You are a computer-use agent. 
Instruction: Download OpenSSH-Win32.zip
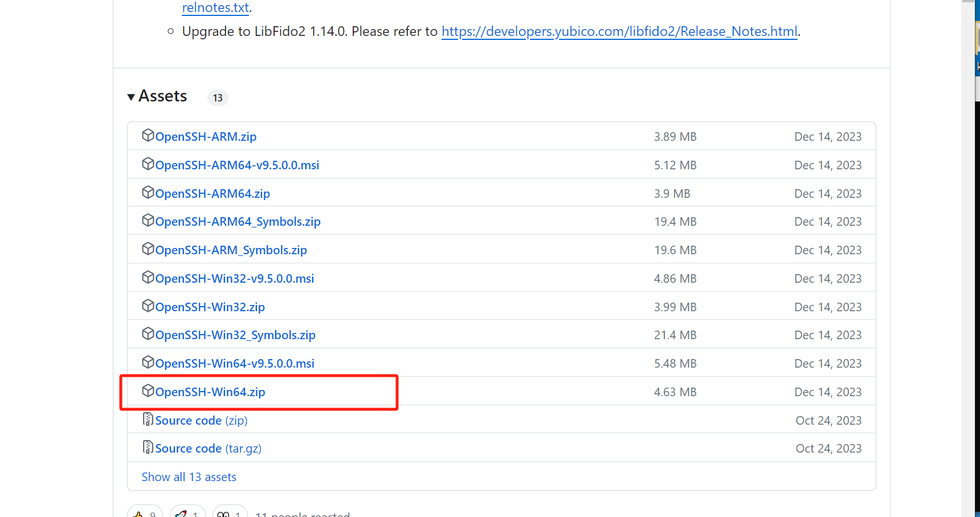coord(210,307)
